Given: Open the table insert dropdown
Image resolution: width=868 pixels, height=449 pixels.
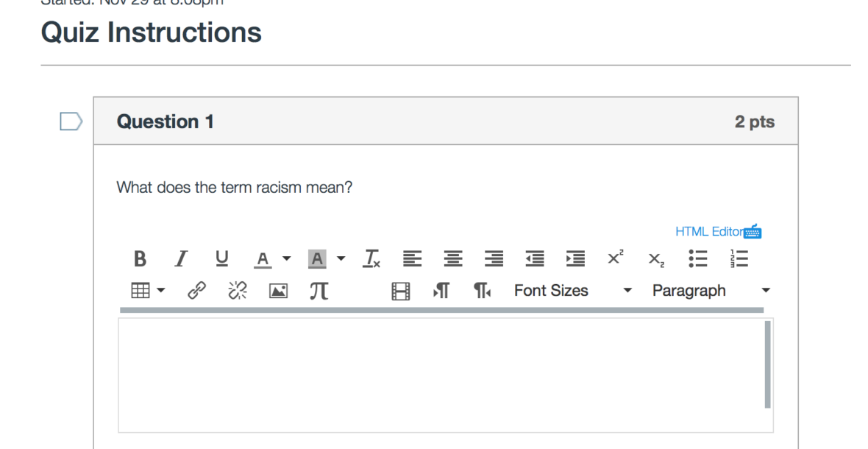Looking at the screenshot, I should (146, 291).
